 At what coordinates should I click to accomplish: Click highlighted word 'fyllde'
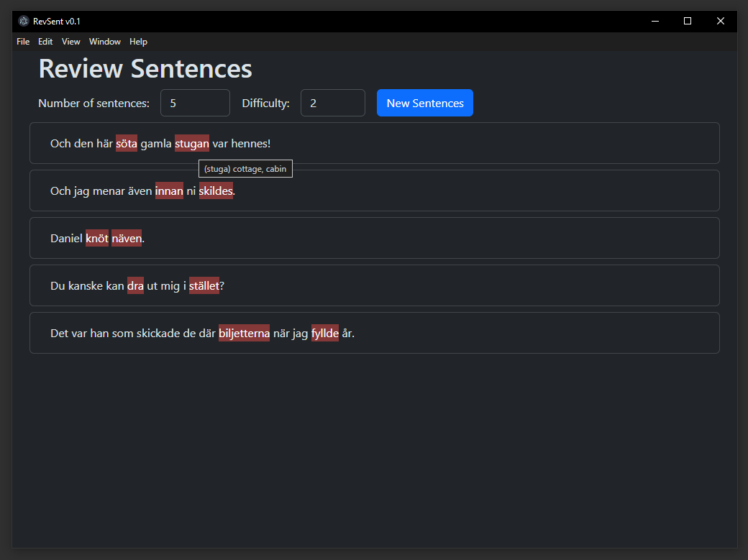pos(325,333)
